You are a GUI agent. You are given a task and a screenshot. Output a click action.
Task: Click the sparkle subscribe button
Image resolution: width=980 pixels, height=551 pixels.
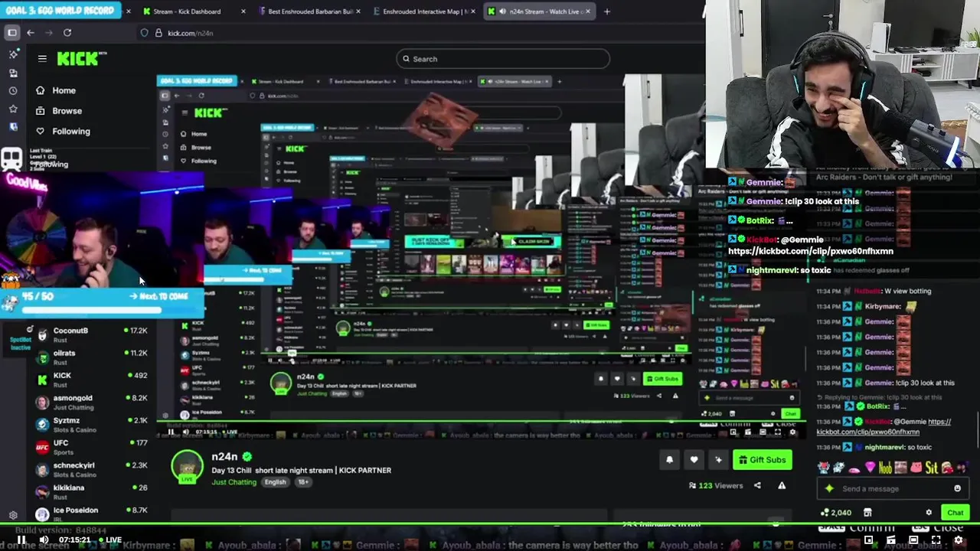718,460
